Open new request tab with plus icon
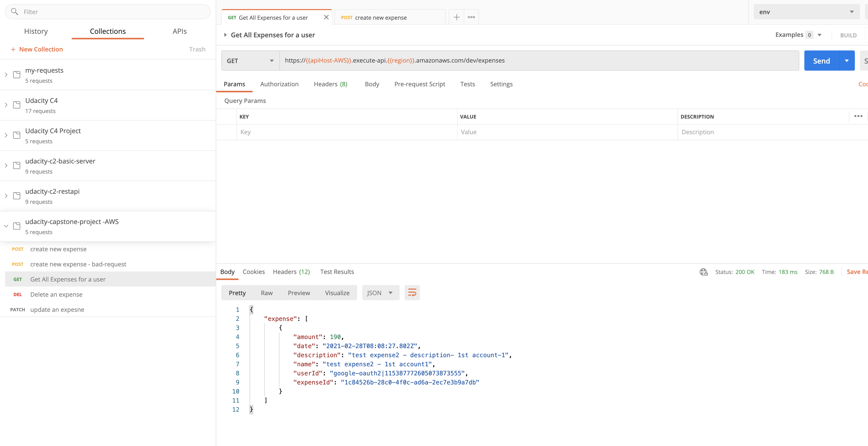868x446 pixels. click(x=456, y=17)
